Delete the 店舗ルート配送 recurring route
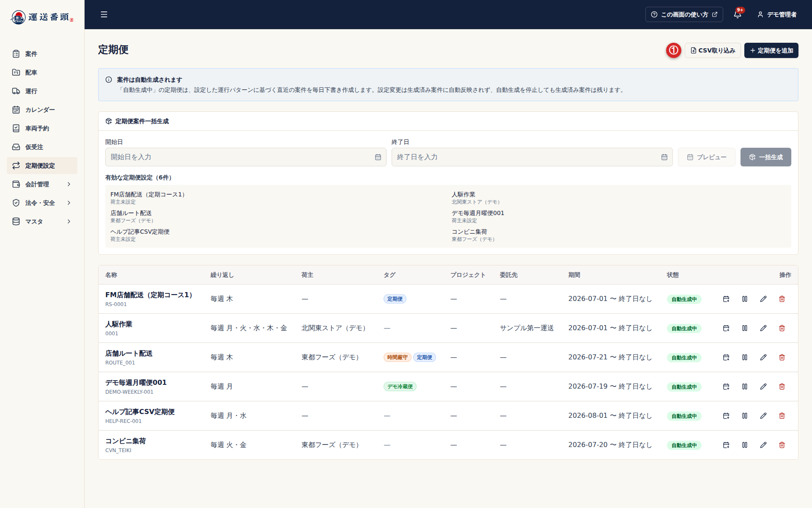Viewport: 812px width, 508px height. 782,357
